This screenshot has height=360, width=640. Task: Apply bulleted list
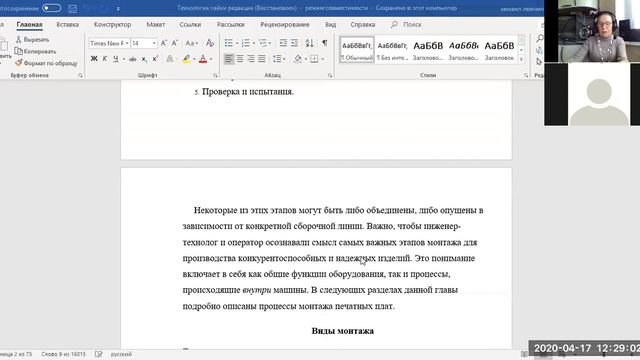tap(229, 43)
